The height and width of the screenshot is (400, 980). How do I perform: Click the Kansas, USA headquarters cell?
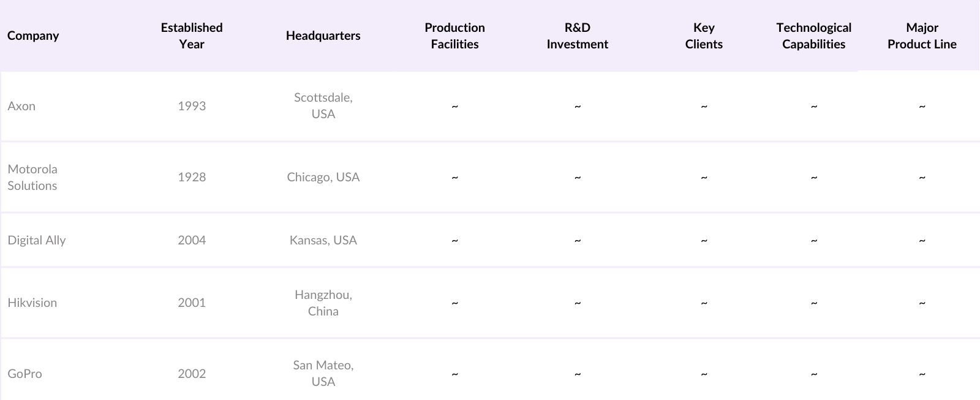[323, 240]
